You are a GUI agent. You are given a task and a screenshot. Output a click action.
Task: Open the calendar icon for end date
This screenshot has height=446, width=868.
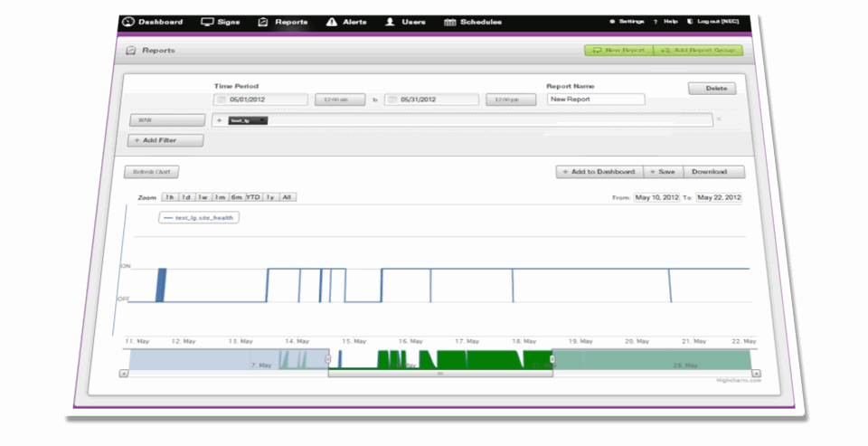coord(392,100)
